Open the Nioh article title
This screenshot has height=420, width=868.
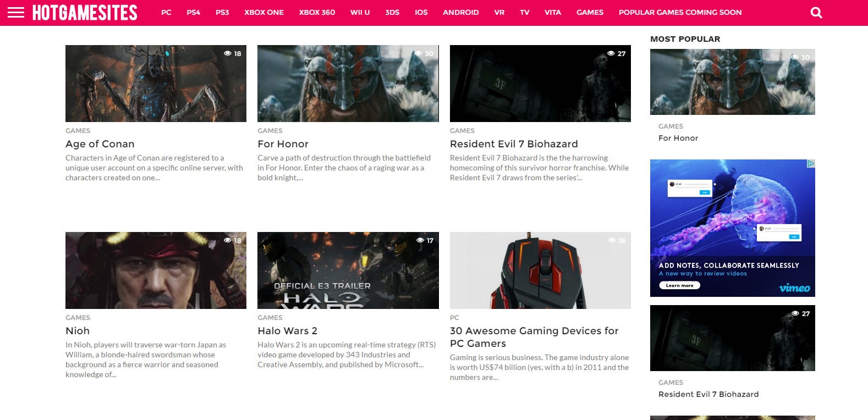(x=78, y=331)
